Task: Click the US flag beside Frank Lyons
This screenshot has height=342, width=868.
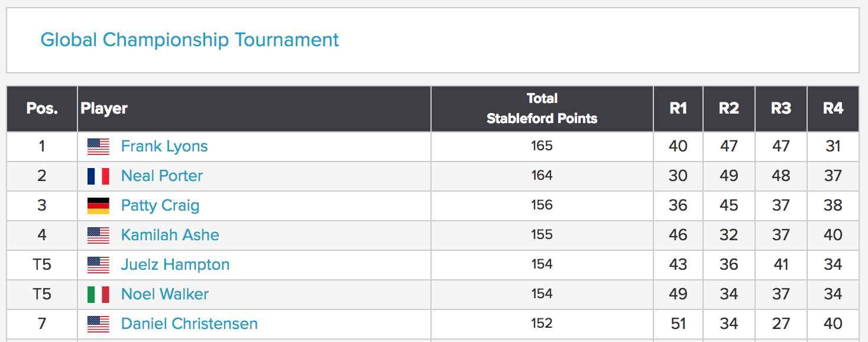Action: (x=98, y=147)
